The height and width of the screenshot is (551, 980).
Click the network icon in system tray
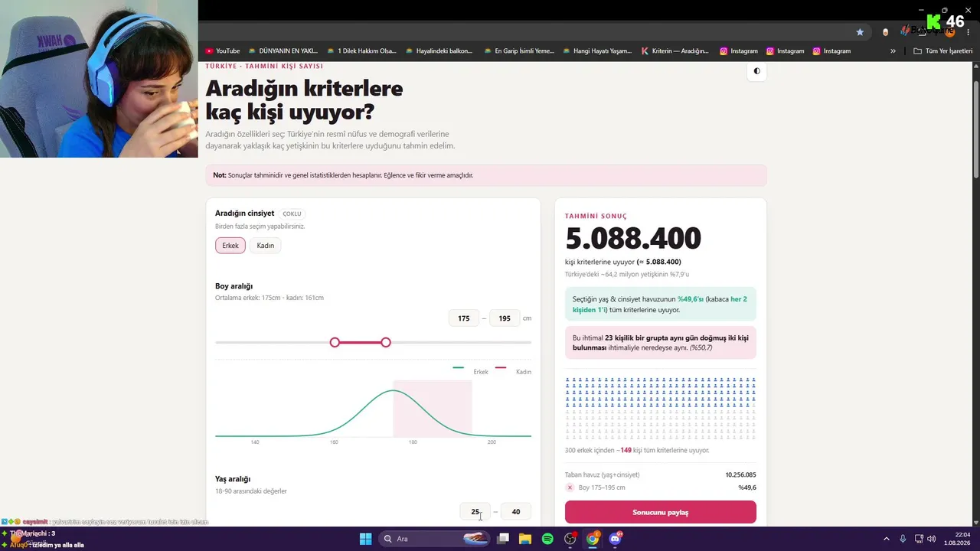[x=920, y=539]
